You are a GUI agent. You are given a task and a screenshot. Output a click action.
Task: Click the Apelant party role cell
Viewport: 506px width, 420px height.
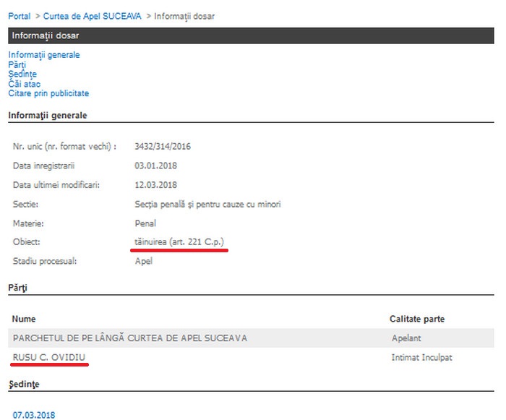pos(406,338)
